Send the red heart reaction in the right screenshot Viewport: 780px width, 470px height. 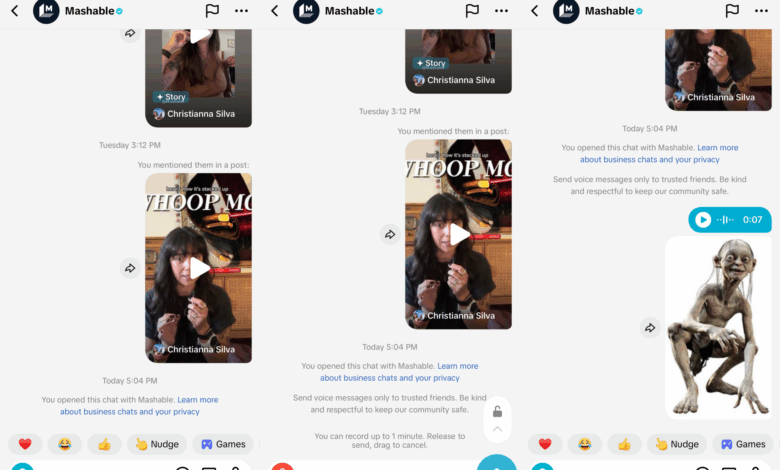tap(545, 444)
